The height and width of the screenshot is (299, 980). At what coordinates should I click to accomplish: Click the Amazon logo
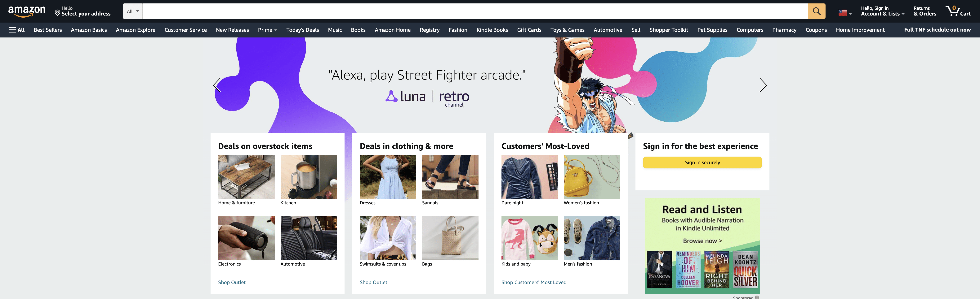click(27, 11)
